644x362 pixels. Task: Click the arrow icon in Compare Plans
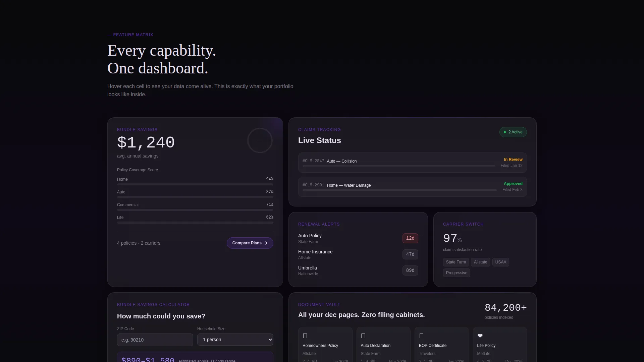[266, 243]
